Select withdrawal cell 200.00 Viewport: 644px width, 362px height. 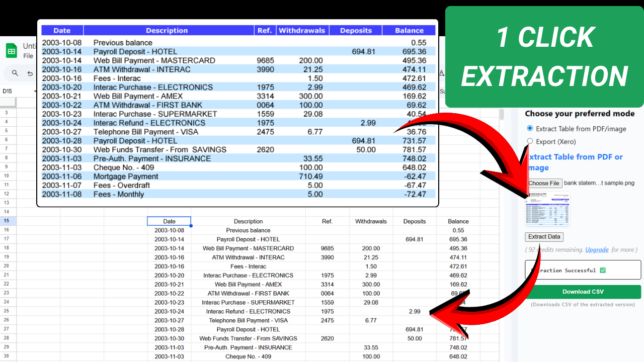pos(371,248)
